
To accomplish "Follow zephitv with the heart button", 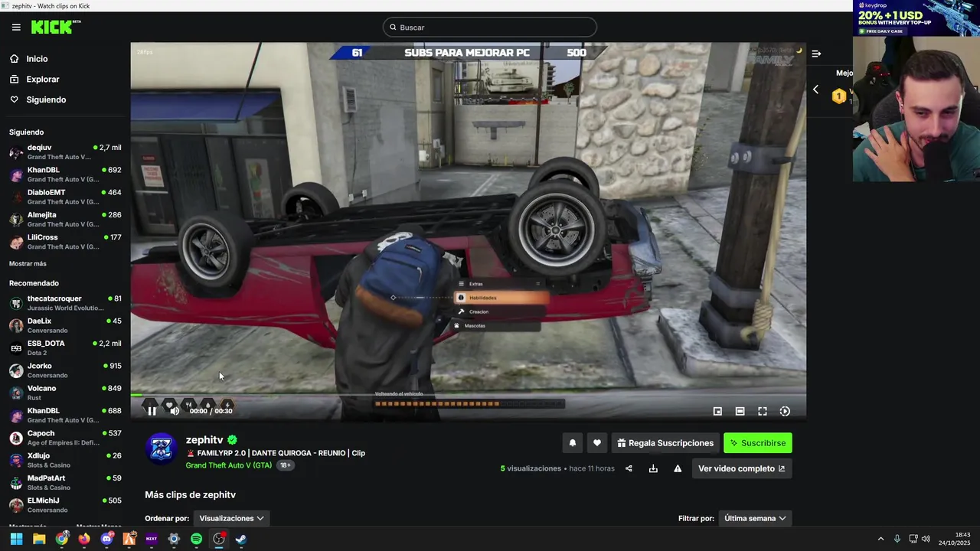I will (x=597, y=443).
